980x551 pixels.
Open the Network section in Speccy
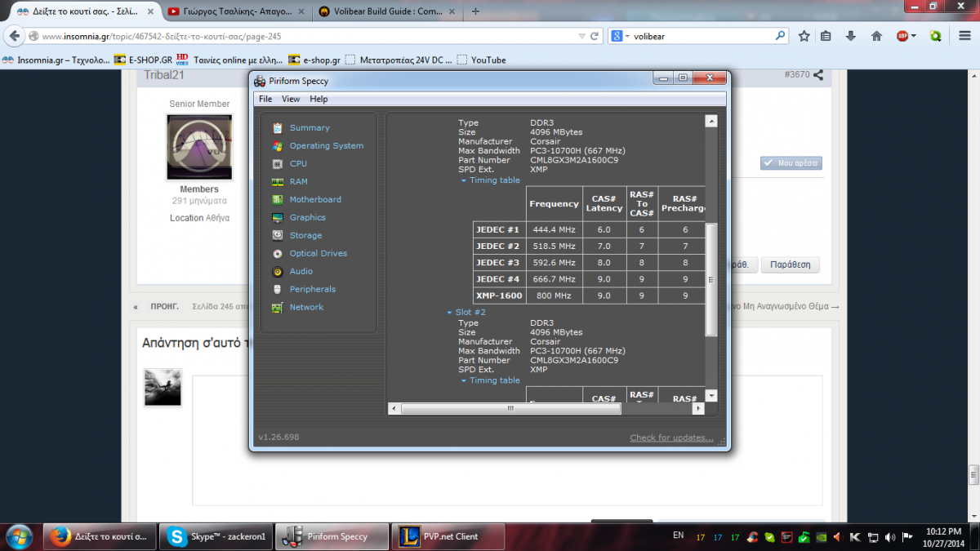306,308
